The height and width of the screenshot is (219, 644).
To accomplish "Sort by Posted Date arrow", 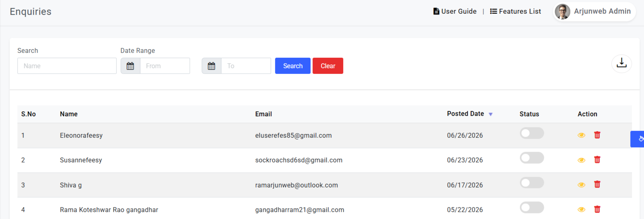I will click(491, 114).
